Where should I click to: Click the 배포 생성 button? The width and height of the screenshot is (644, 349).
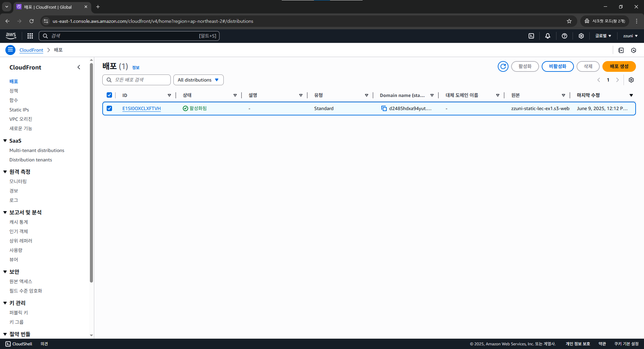(619, 66)
